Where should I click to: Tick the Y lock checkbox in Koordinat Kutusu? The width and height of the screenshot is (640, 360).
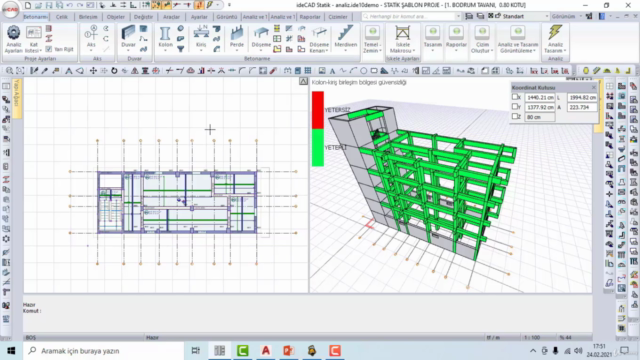point(515,107)
